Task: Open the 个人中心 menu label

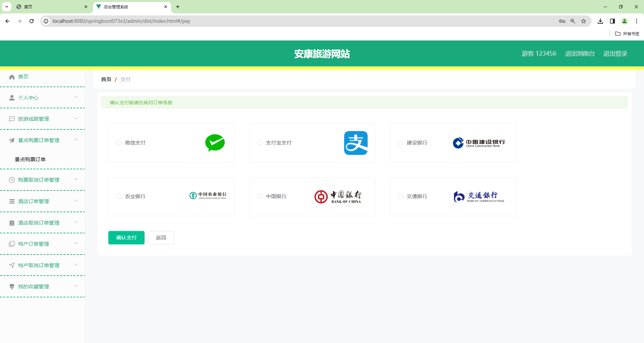Action: point(28,98)
